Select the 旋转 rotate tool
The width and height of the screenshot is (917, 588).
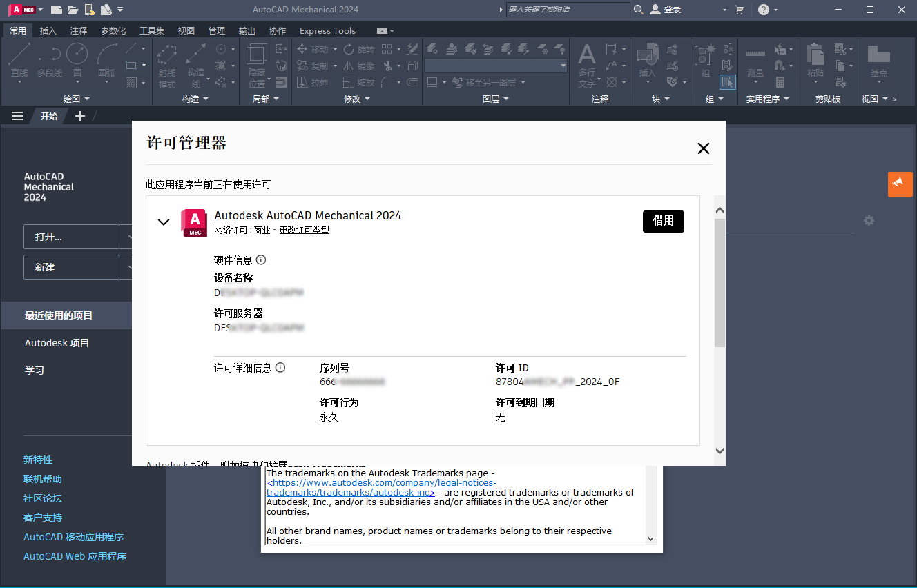tap(359, 50)
